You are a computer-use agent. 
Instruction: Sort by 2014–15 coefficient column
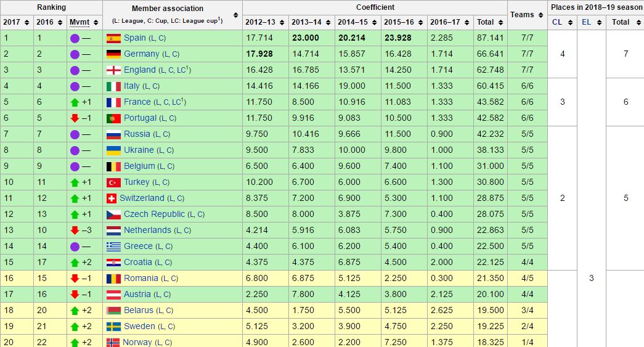[x=374, y=23]
